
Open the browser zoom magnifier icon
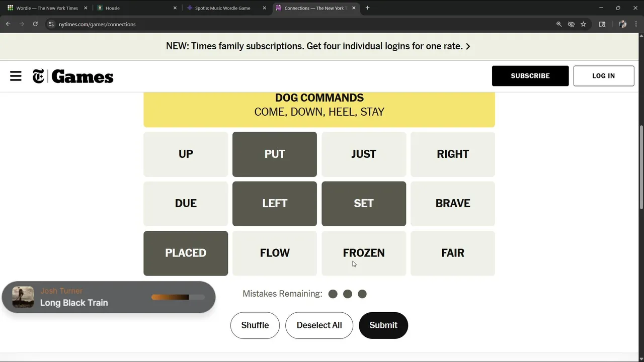click(x=559, y=24)
